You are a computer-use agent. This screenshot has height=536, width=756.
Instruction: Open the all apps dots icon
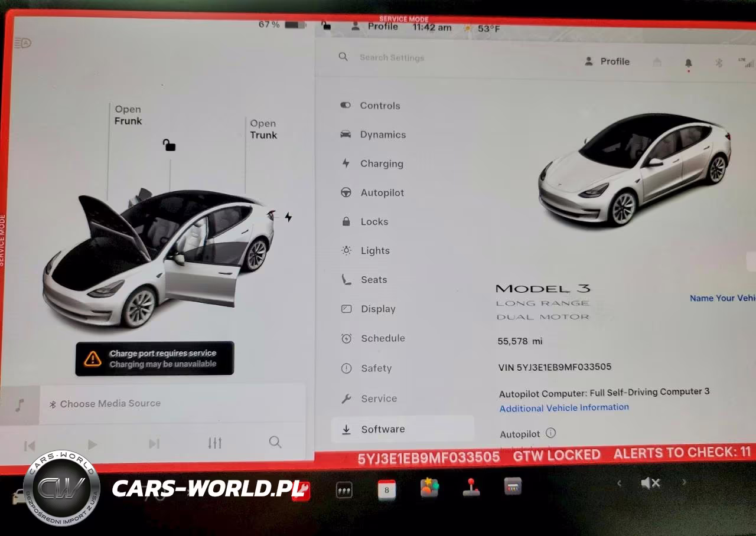click(x=344, y=490)
